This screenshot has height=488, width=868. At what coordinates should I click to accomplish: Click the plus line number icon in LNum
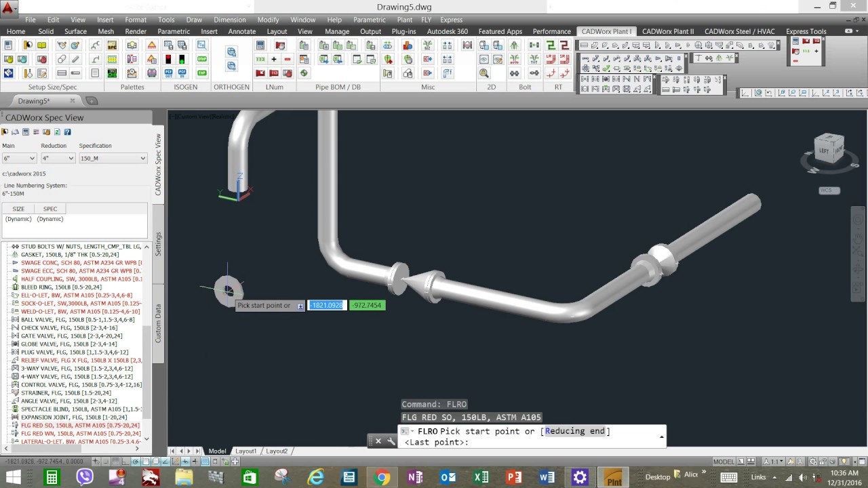(x=274, y=60)
